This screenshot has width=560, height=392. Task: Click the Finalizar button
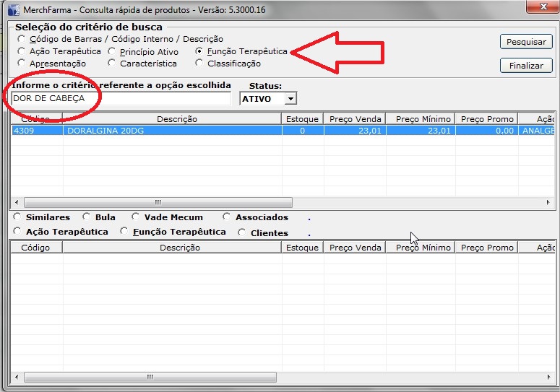[526, 66]
